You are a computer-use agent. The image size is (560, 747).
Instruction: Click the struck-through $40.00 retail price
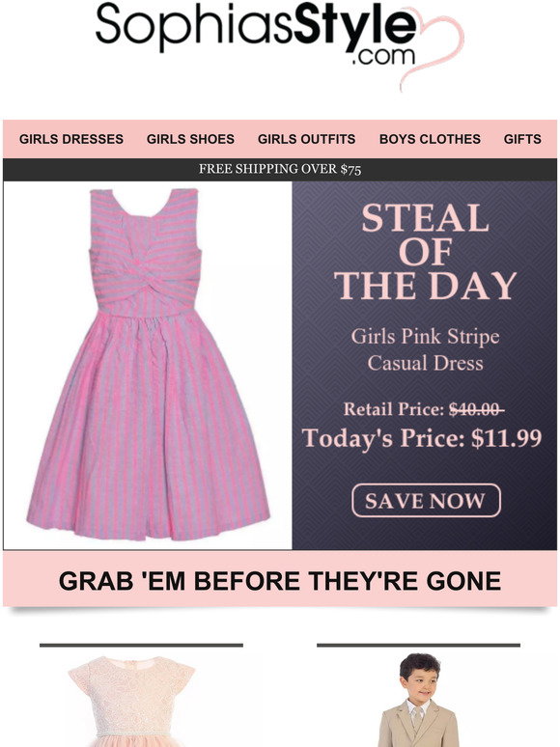coord(476,409)
